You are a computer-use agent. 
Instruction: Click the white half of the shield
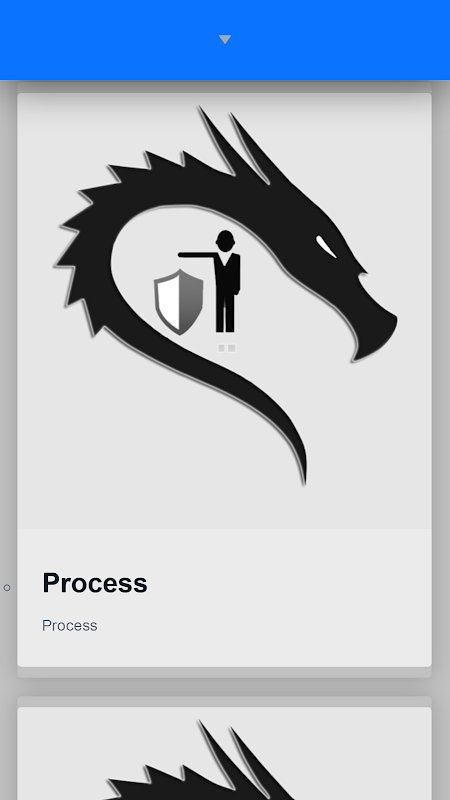click(x=168, y=302)
